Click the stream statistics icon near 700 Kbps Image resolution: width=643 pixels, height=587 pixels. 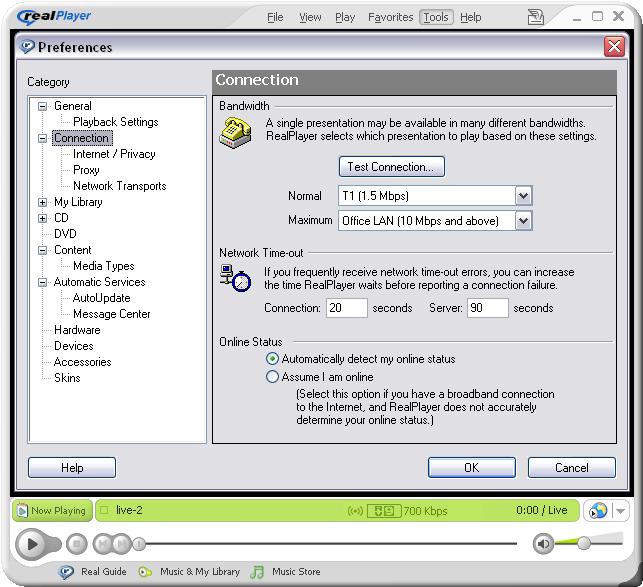click(x=384, y=511)
